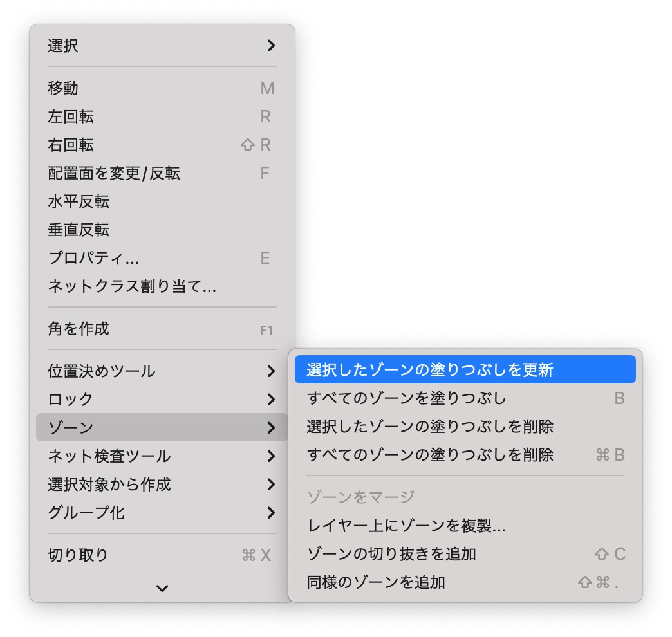
Task: Expand the ロック submenu
Action: click(x=162, y=399)
